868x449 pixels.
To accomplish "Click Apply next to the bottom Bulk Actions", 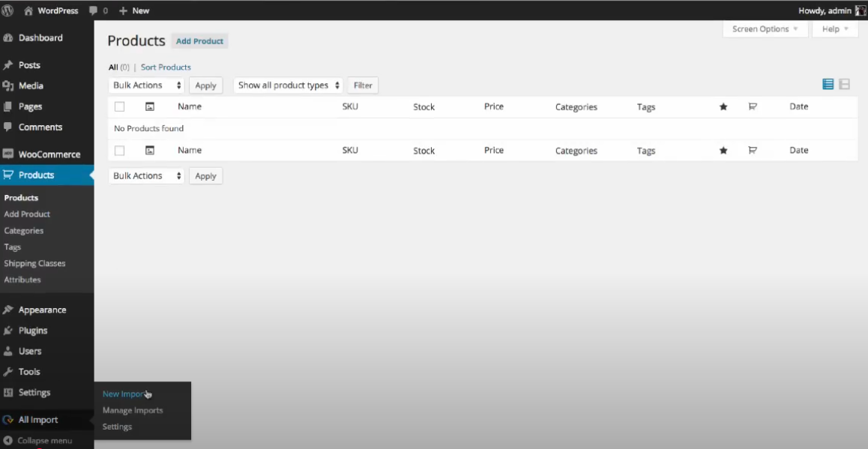I will pos(206,176).
